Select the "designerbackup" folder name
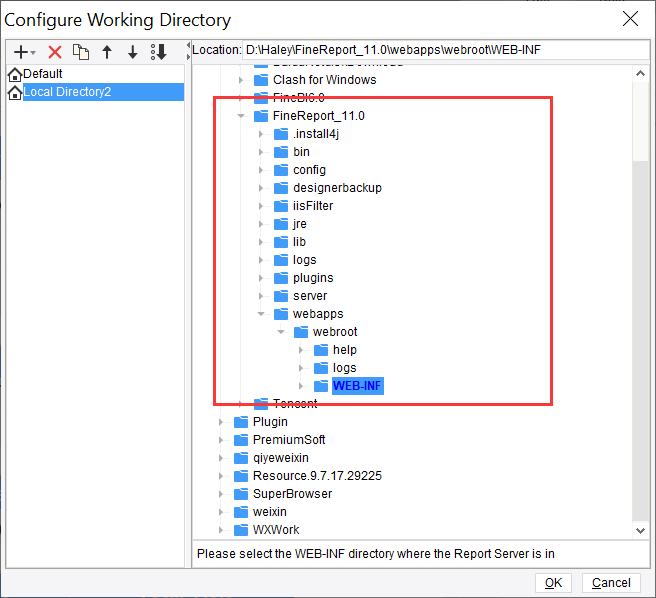This screenshot has height=598, width=656. (337, 188)
